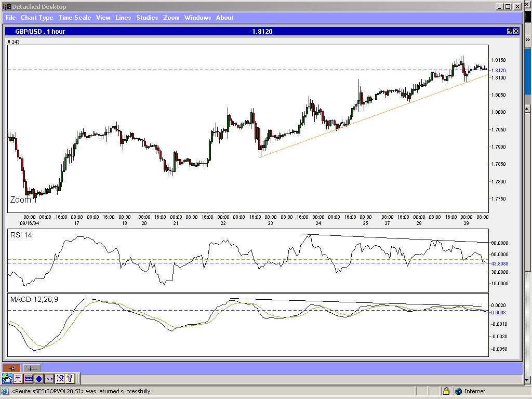Viewport: 532px width, 399px height.
Task: Click the date label 29 on time axis
Action: [466, 223]
